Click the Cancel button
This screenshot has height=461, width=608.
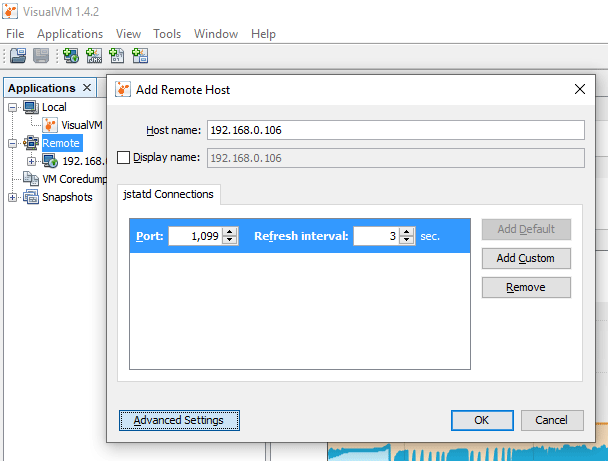point(552,420)
